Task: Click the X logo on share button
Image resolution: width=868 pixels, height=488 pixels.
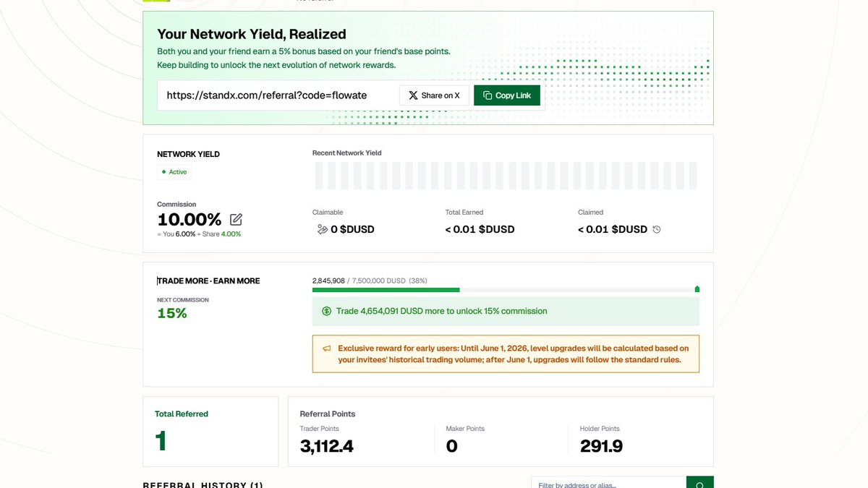Action: click(x=413, y=95)
